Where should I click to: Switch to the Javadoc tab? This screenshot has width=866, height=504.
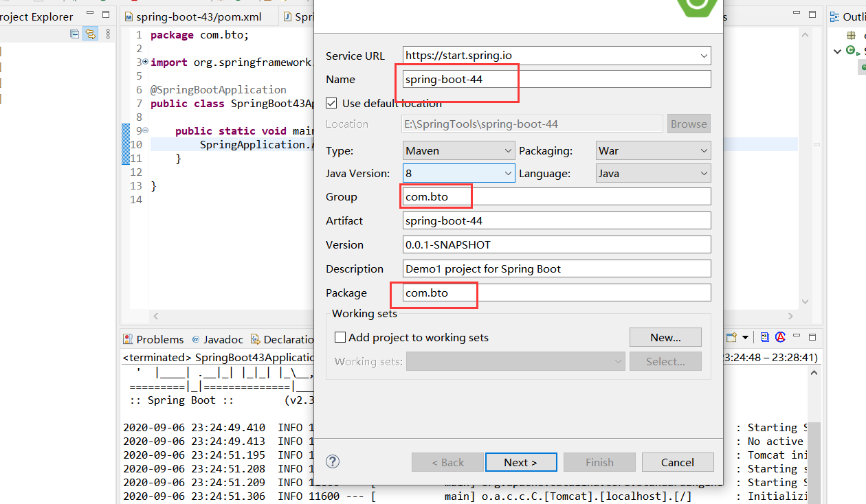(218, 339)
